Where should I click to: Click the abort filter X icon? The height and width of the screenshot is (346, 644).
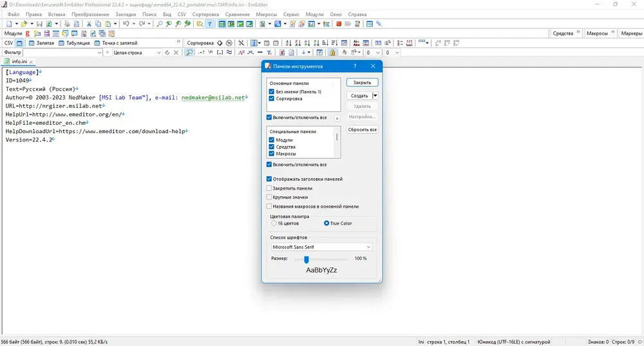[176, 53]
